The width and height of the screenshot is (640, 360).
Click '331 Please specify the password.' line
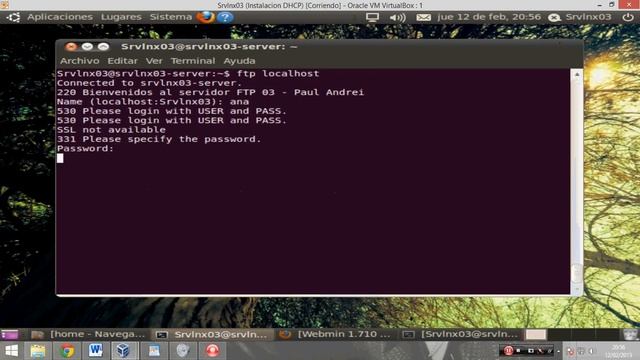pyautogui.click(x=159, y=139)
